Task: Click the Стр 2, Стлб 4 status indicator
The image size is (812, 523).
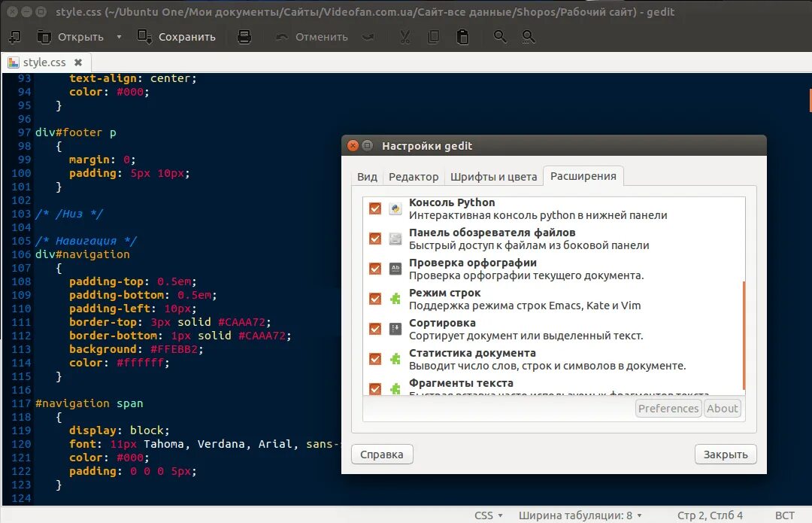Action: coord(710,515)
